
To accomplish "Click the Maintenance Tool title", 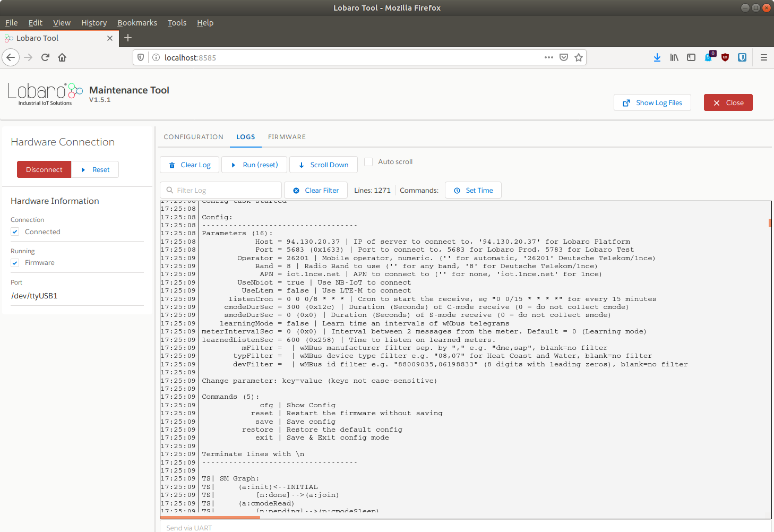I will pos(129,90).
